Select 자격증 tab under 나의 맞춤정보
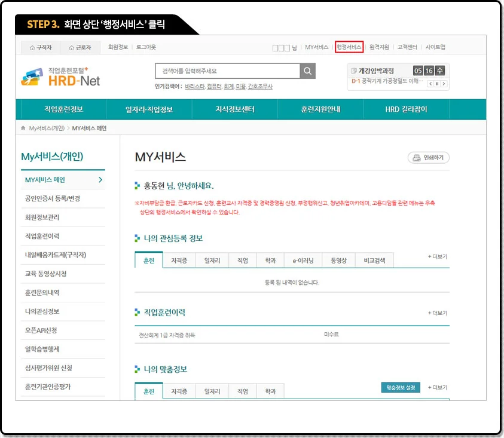Image resolution: width=504 pixels, height=438 pixels. [179, 391]
